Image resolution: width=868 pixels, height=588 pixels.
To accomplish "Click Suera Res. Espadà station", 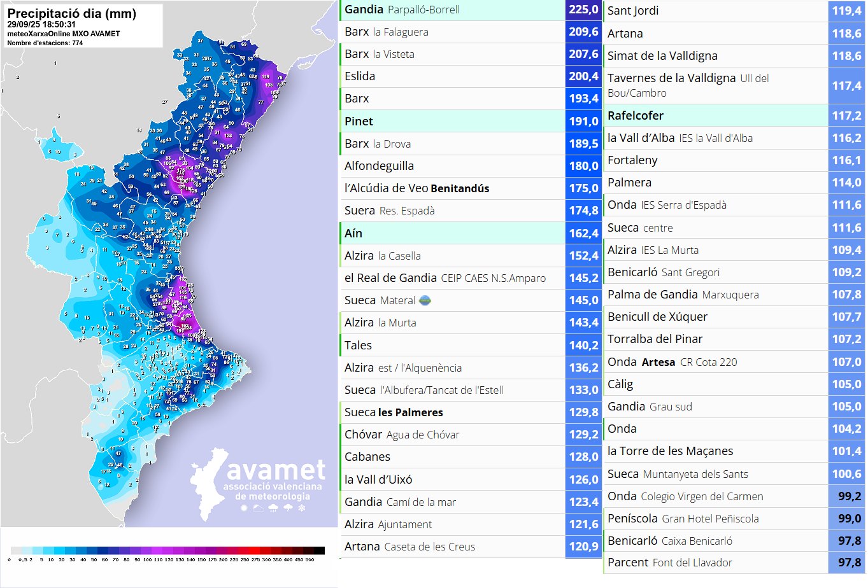I will pos(470,211).
